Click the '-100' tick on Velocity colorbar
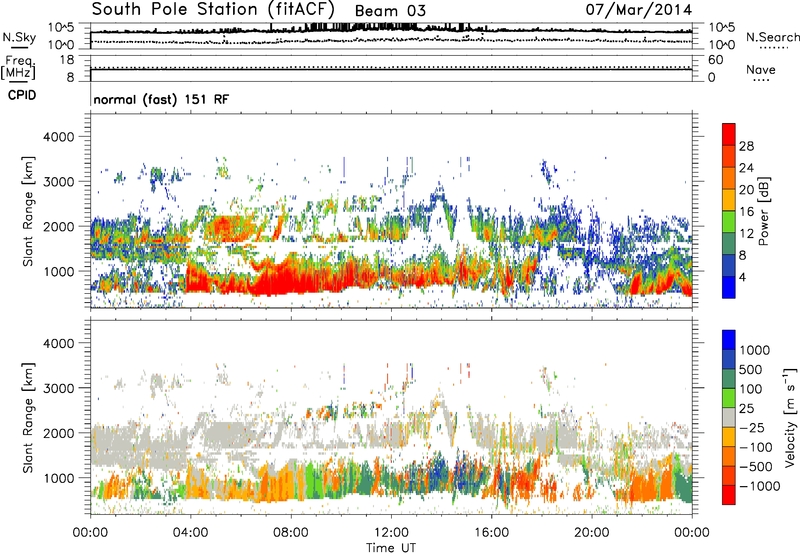The image size is (800, 554). tap(755, 447)
